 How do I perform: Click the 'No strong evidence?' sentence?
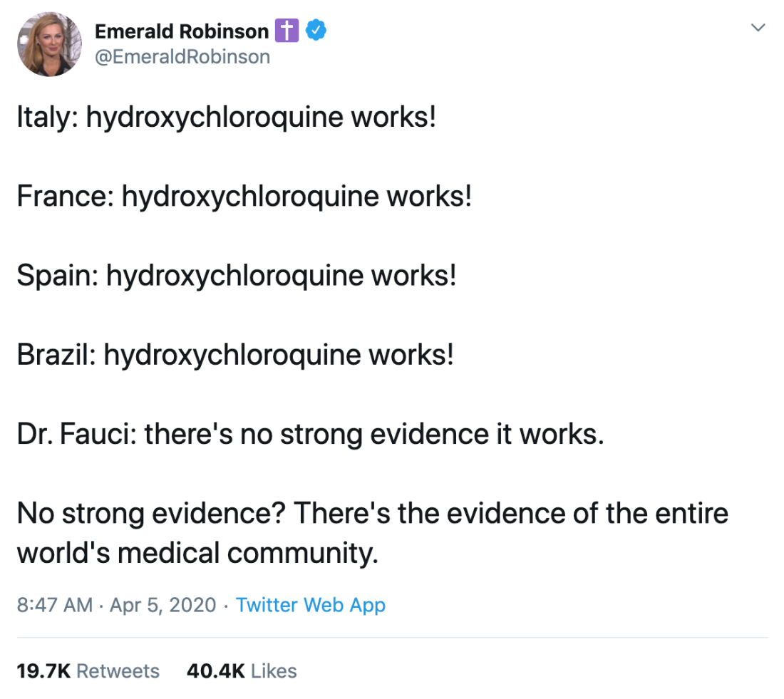[x=151, y=514]
